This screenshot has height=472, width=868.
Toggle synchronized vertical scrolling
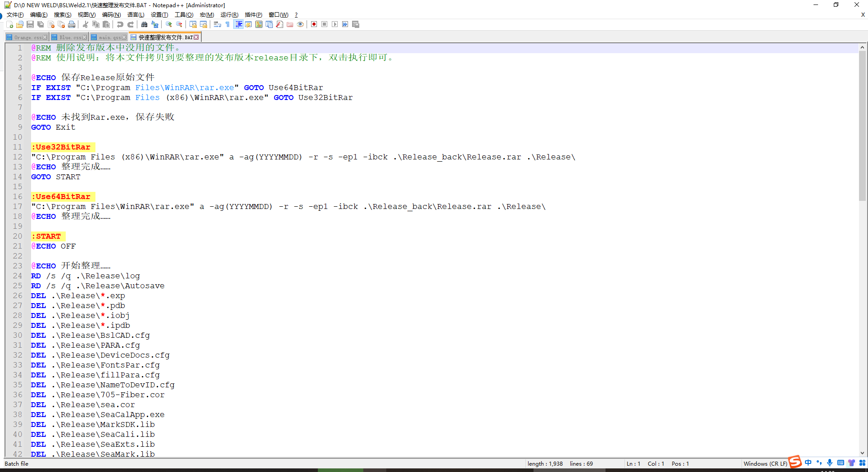(193, 24)
